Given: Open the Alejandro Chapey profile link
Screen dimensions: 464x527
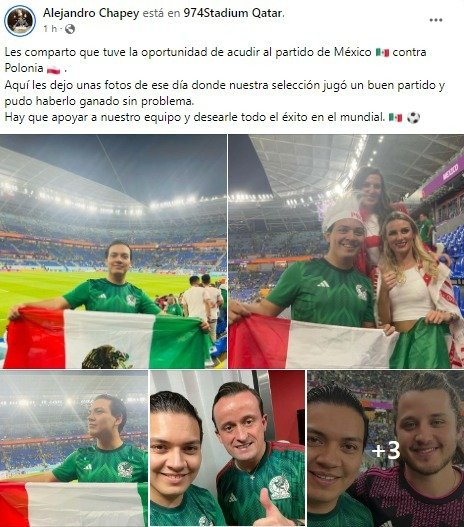Looking at the screenshot, I should coord(91,13).
